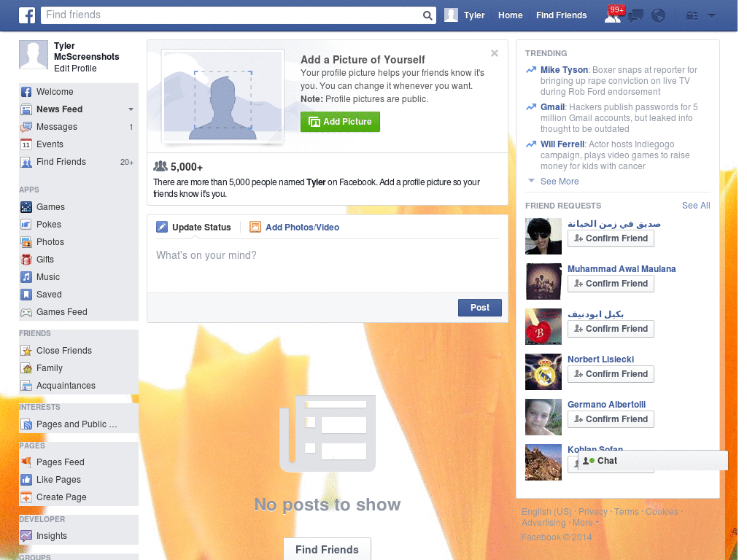
Task: Click Close Friends star icon
Action: (x=26, y=351)
